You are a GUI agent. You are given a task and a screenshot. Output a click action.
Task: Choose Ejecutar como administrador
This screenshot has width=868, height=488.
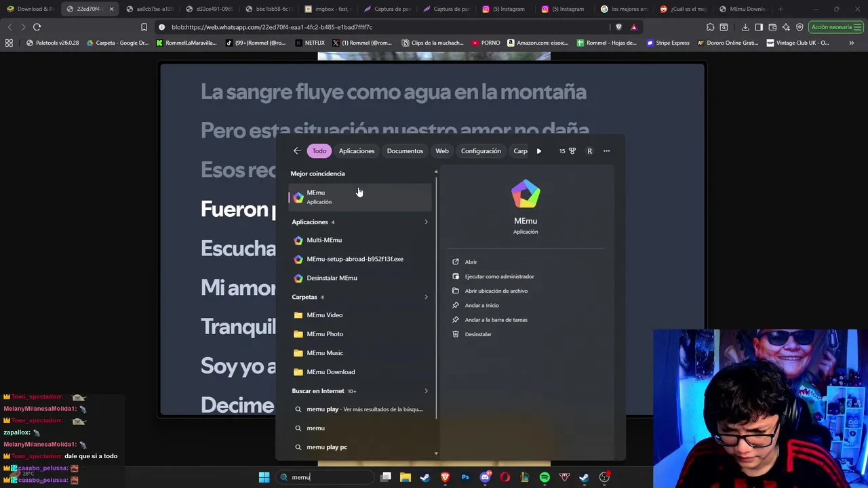click(499, 277)
